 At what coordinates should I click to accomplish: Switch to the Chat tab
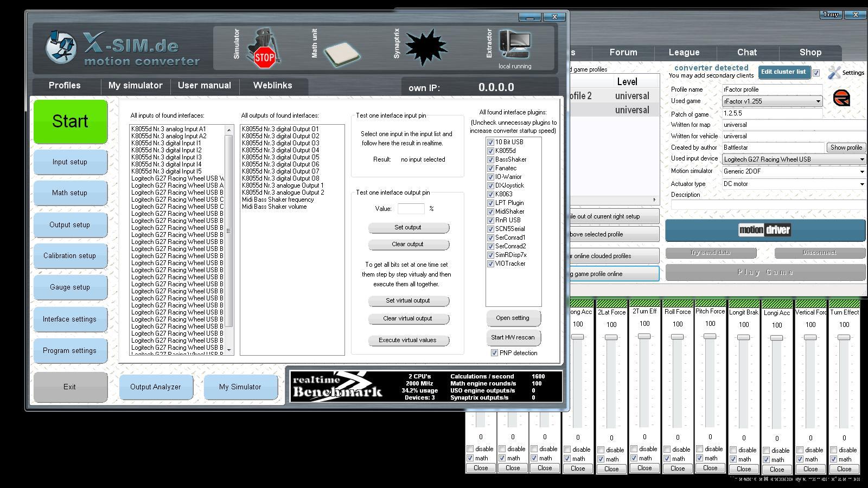coord(747,53)
